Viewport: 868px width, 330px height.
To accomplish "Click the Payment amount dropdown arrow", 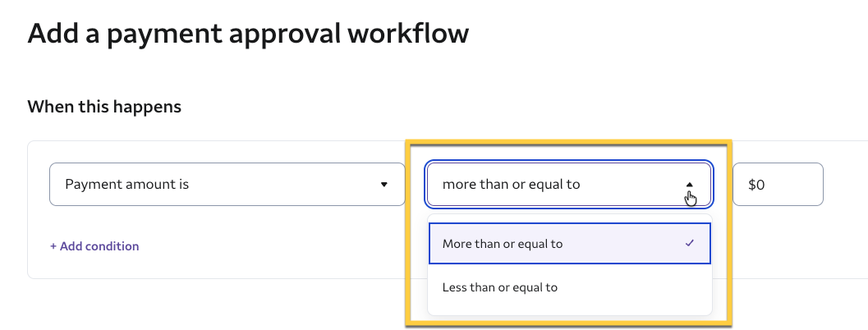I will tap(383, 185).
